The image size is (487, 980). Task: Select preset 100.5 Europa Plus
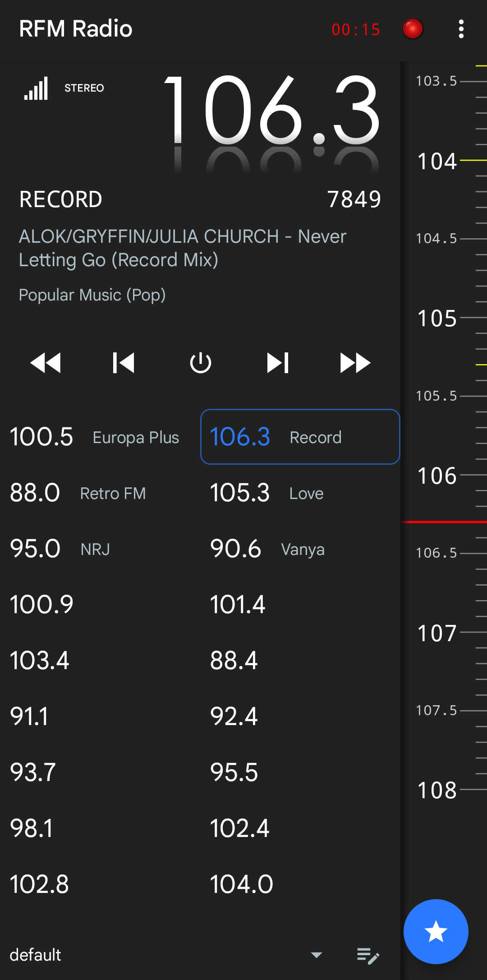click(100, 437)
